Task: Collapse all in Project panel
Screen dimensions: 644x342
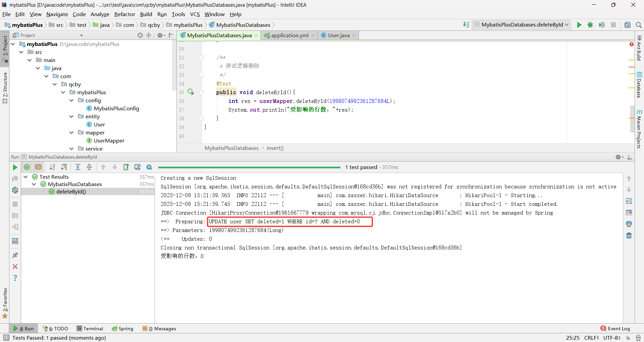Action: [149, 35]
